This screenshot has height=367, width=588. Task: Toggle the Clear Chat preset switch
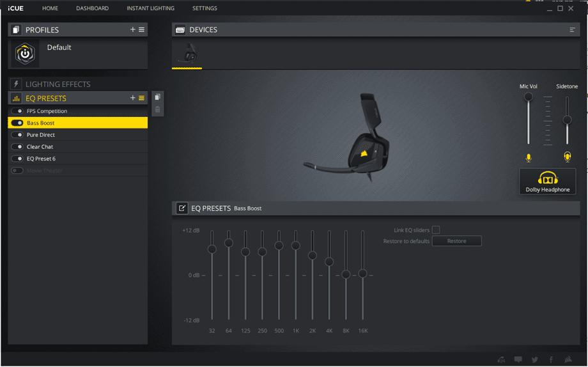pos(17,146)
